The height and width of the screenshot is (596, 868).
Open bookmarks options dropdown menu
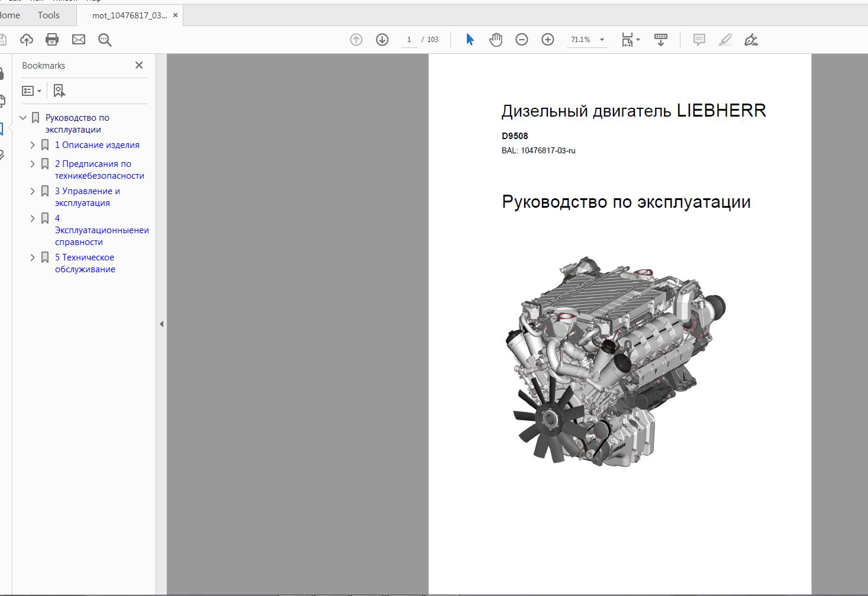[32, 91]
